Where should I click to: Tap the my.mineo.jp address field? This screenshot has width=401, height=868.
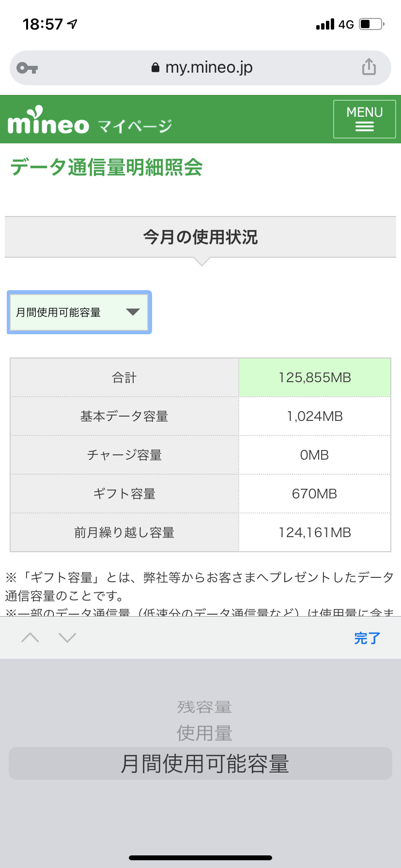point(208,68)
